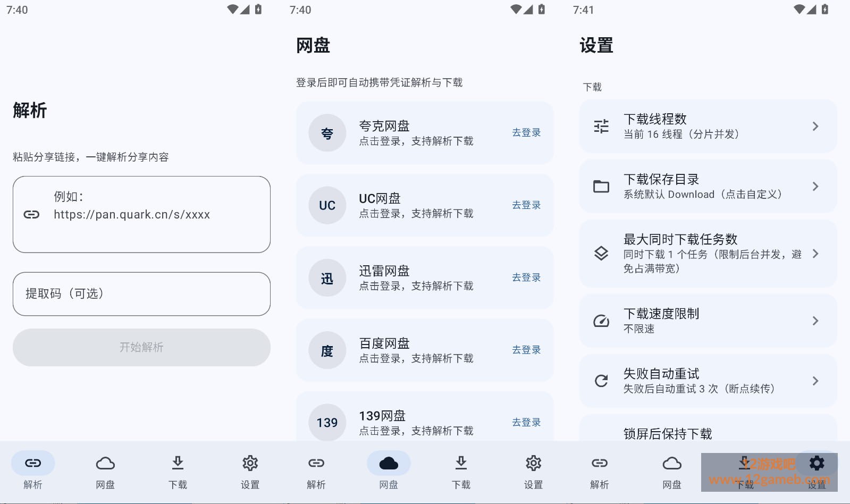Expand 下载线程数 with its chevron
This screenshot has width=850, height=504.
(815, 126)
